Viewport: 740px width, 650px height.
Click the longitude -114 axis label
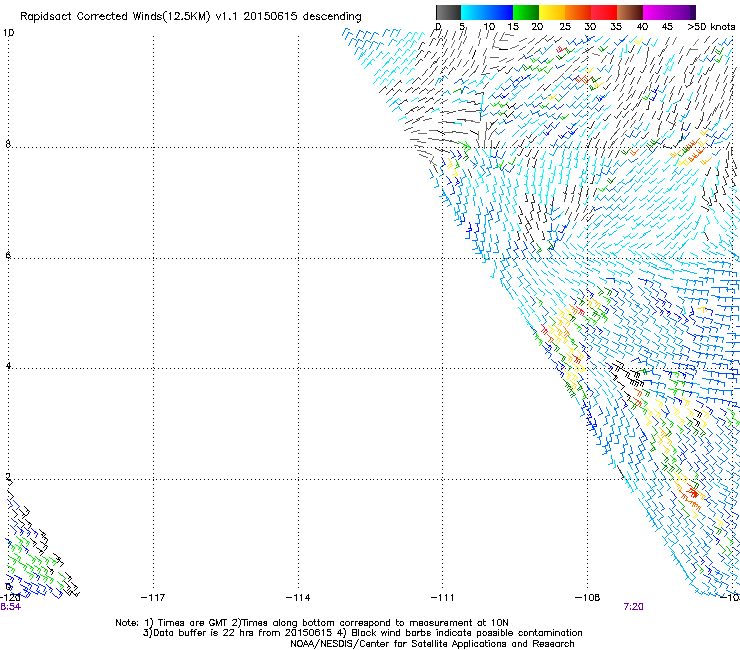[x=298, y=598]
